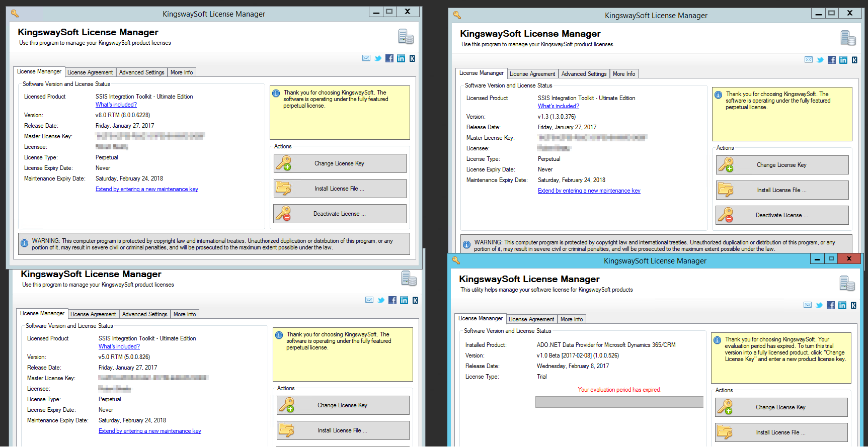
Task: Open the LinkedIn icon in the v5.0 window
Action: (404, 300)
